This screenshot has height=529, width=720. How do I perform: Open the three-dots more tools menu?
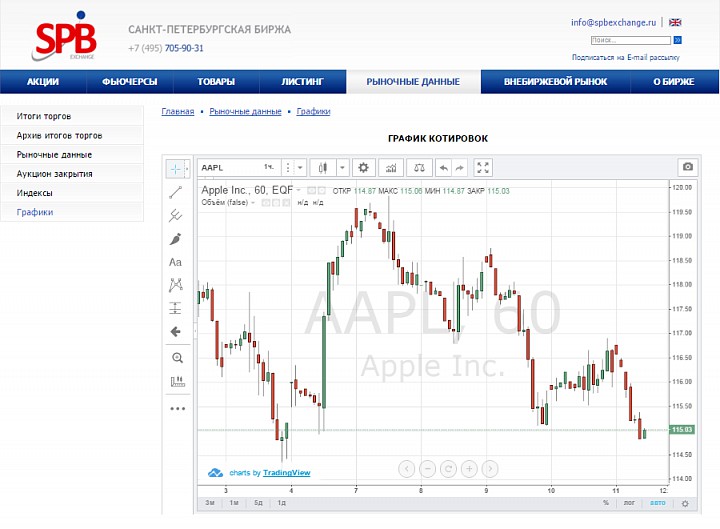(177, 408)
